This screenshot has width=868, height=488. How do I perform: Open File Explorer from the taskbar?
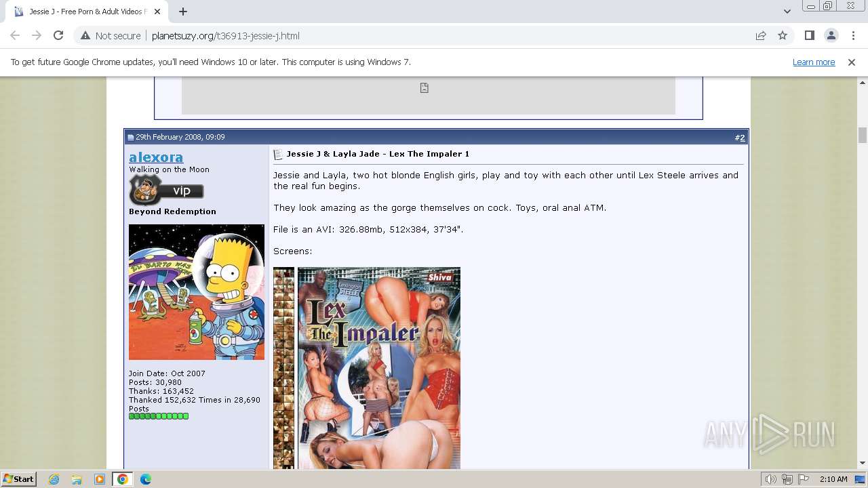tap(77, 479)
